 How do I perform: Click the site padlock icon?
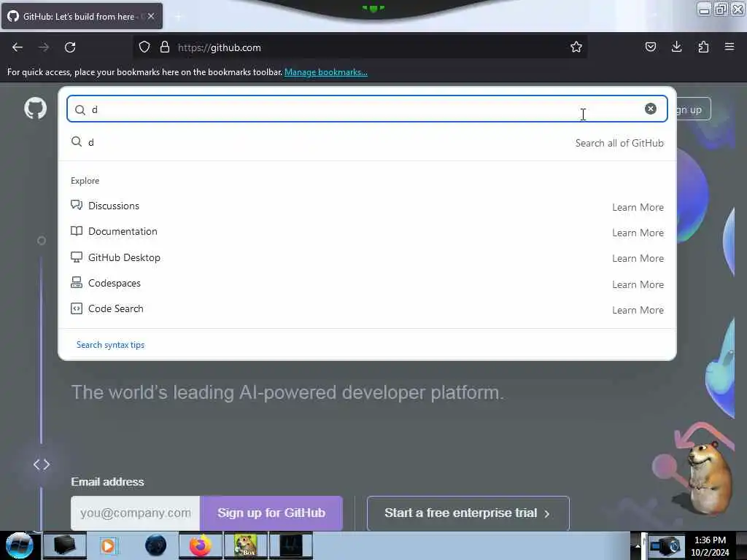165,47
